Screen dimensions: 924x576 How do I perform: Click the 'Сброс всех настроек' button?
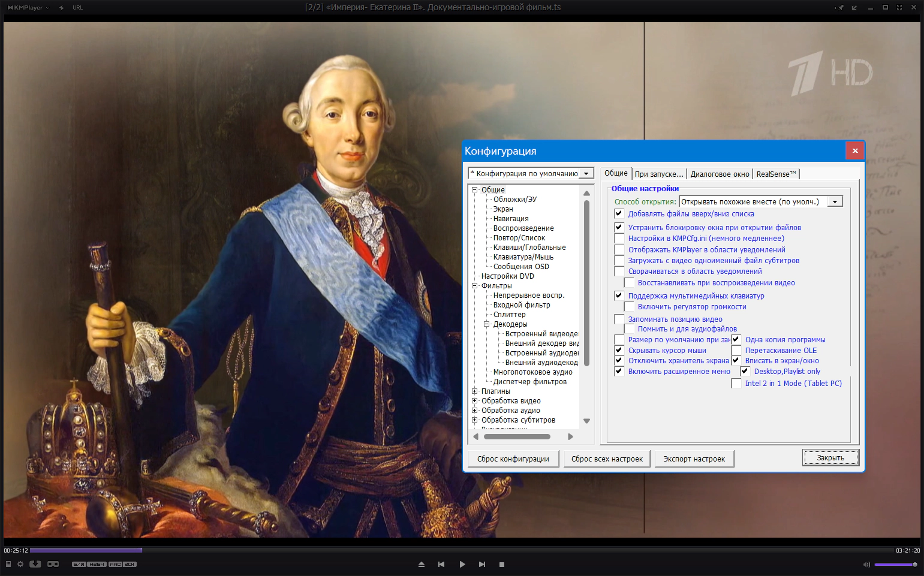coord(607,459)
